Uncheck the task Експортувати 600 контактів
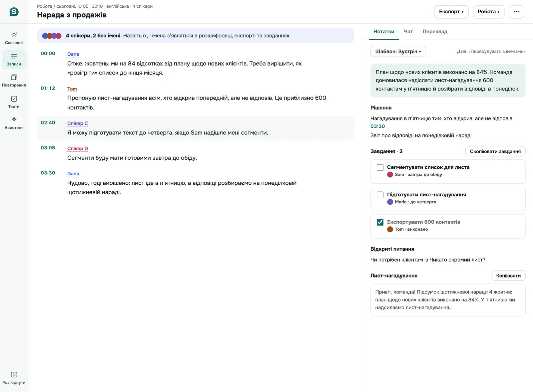 pyautogui.click(x=380, y=222)
